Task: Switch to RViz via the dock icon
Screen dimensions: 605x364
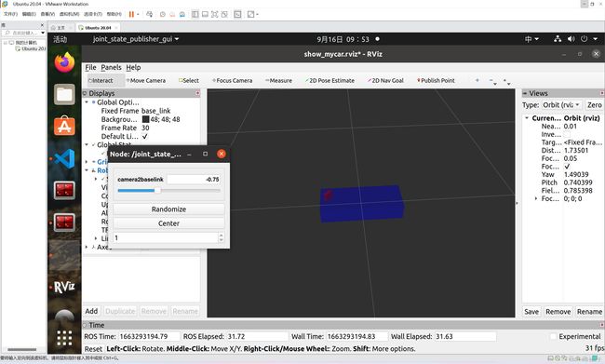Action: [x=64, y=287]
